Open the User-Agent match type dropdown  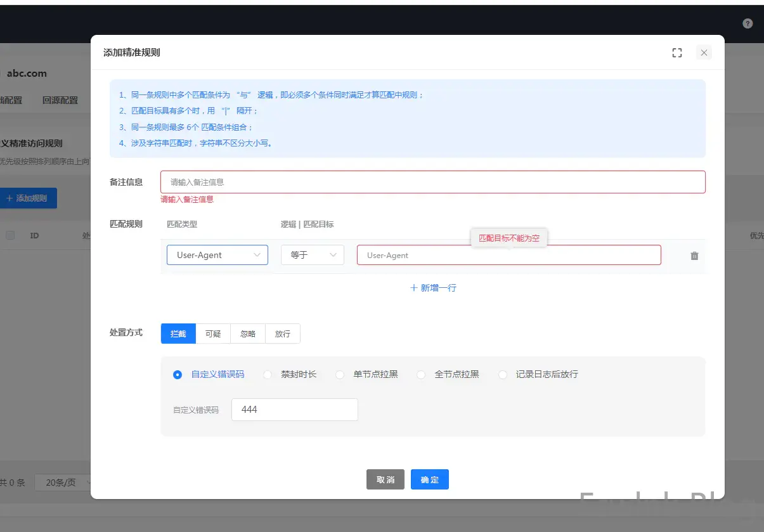tap(217, 255)
